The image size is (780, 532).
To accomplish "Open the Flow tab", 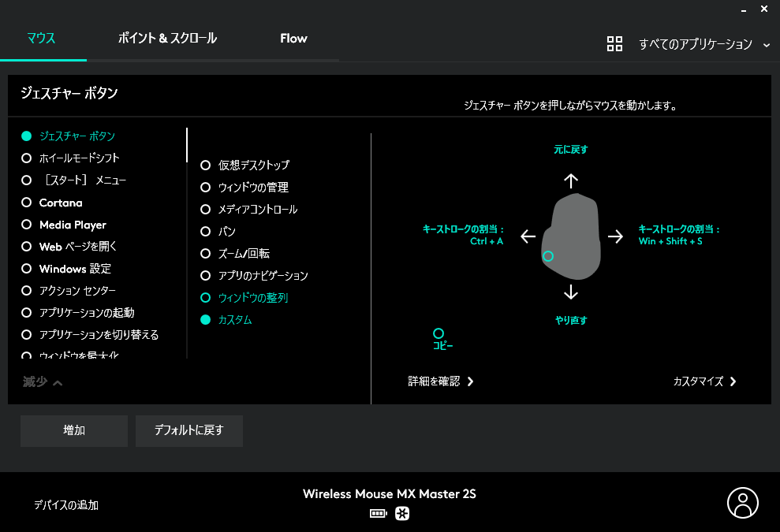I will tap(293, 38).
